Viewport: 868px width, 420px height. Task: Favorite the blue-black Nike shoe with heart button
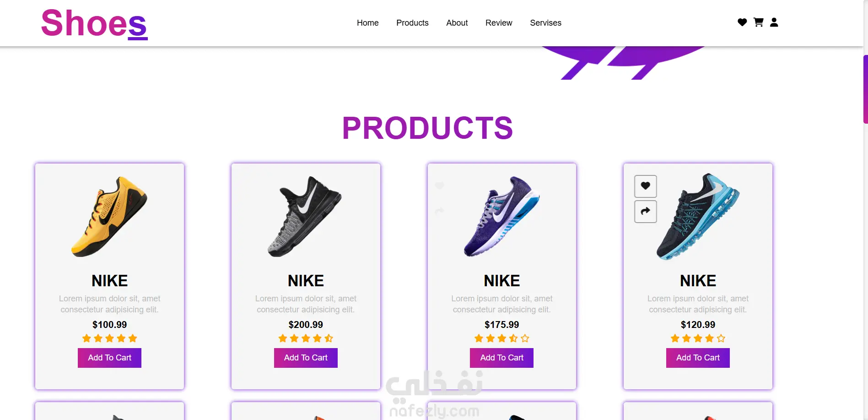click(645, 186)
